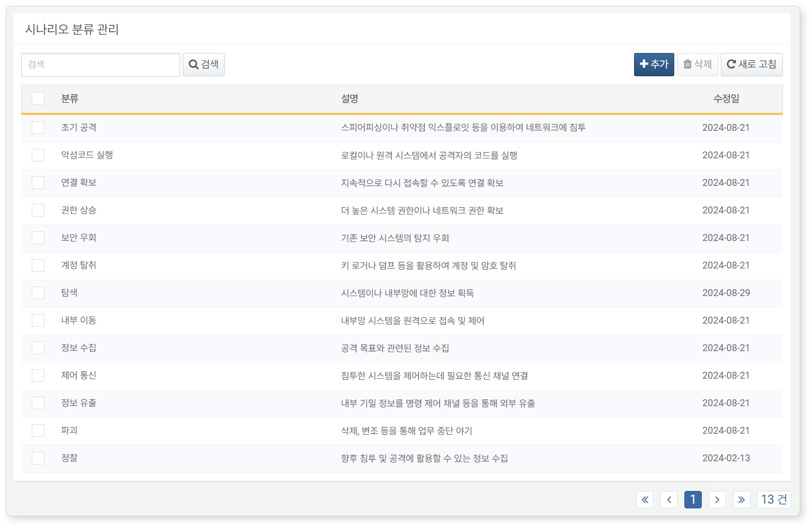Check the box for 권한 상승 row
Image resolution: width=812 pixels, height=528 pixels.
38,210
